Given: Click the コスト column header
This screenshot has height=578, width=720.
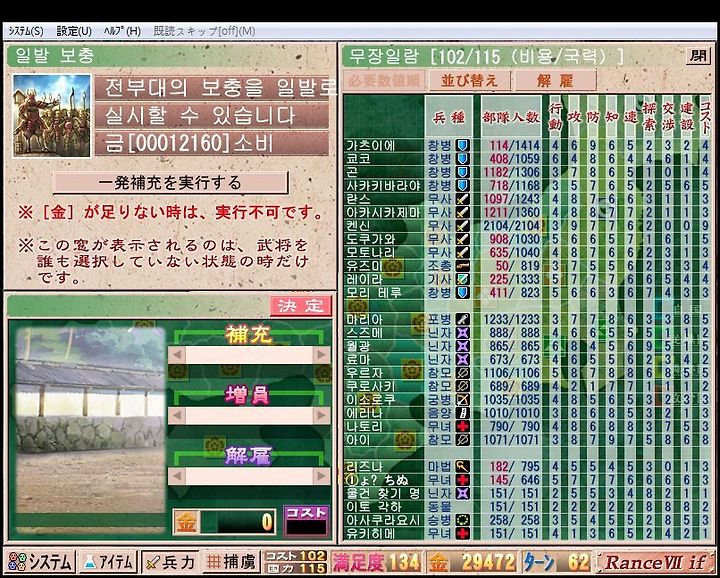Looking at the screenshot, I should point(705,117).
